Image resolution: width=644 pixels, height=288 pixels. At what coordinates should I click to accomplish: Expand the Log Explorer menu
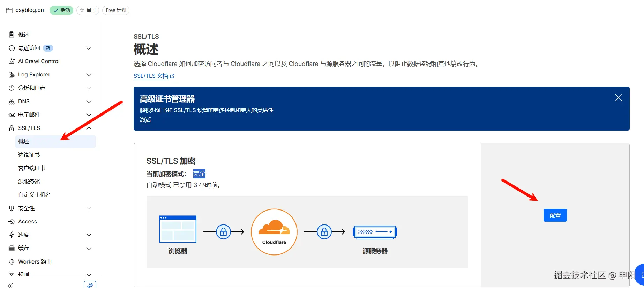(89, 75)
